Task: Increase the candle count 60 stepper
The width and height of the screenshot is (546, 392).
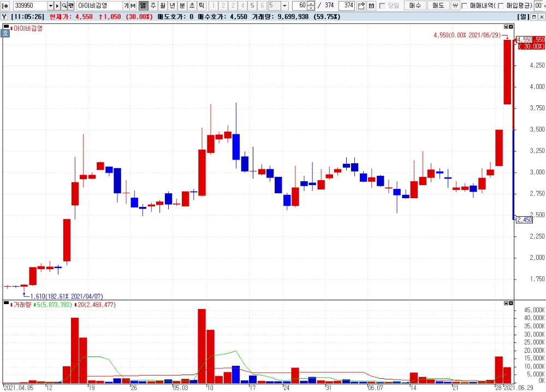Action: pos(311,3)
